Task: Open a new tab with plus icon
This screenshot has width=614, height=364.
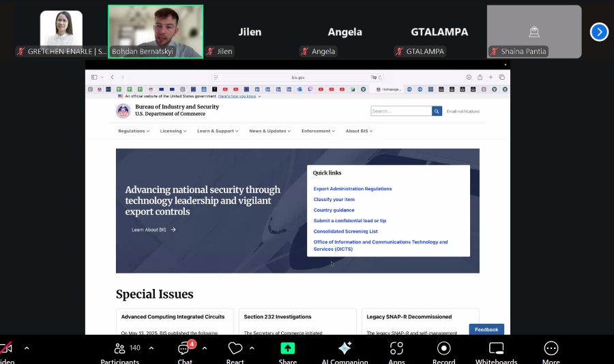Action: [x=491, y=77]
